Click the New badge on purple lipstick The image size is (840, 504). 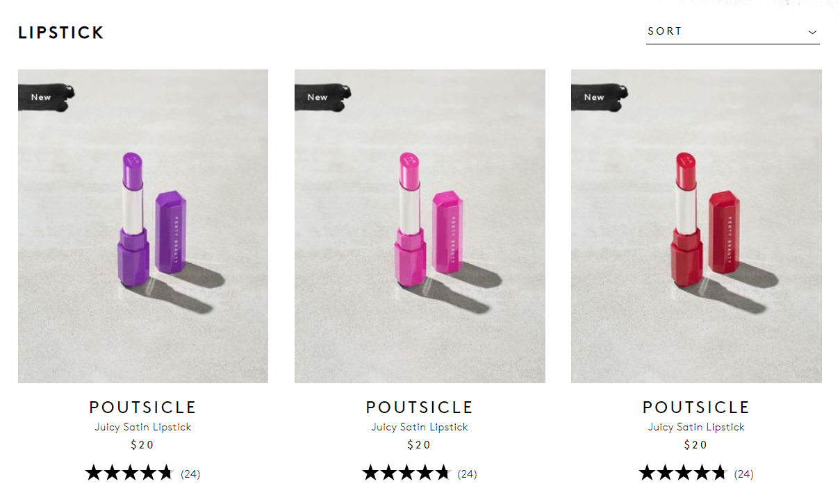[x=42, y=97]
